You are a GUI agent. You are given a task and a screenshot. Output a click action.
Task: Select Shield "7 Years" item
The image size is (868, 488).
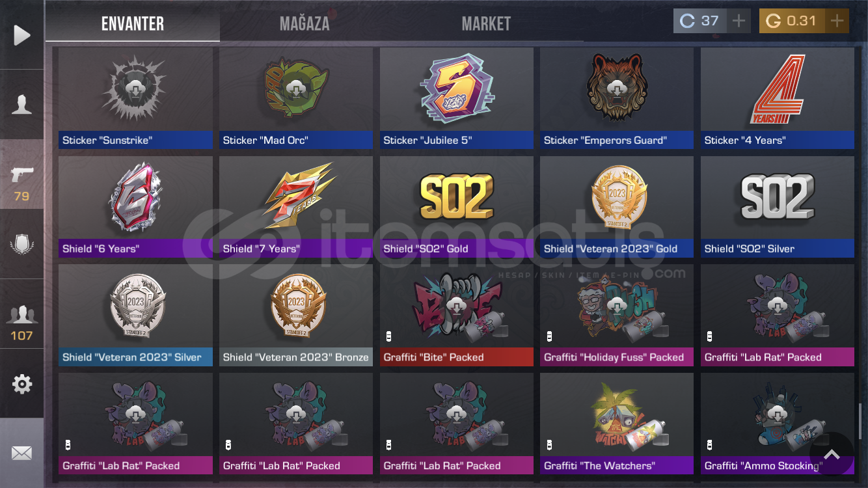(x=296, y=207)
